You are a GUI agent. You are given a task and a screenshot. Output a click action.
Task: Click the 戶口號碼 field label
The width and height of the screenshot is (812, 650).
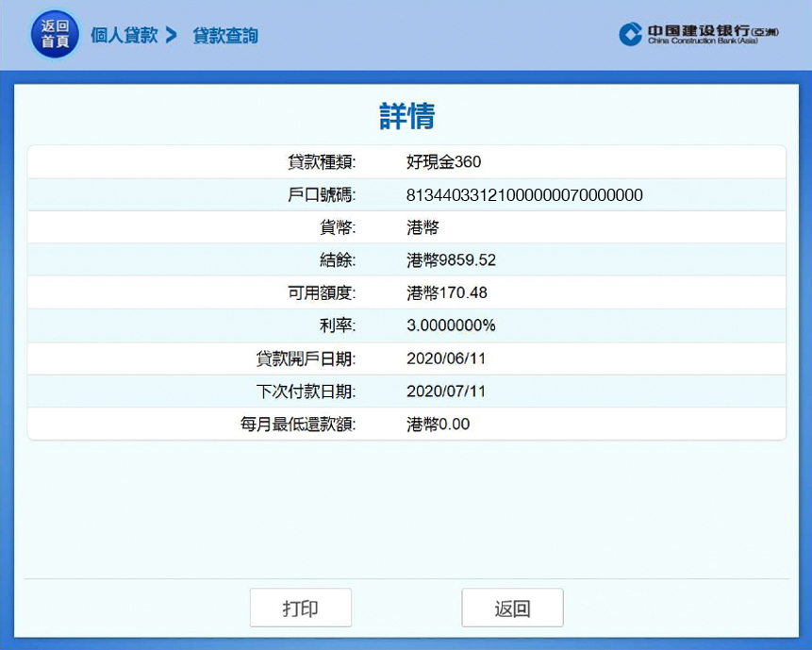322,195
